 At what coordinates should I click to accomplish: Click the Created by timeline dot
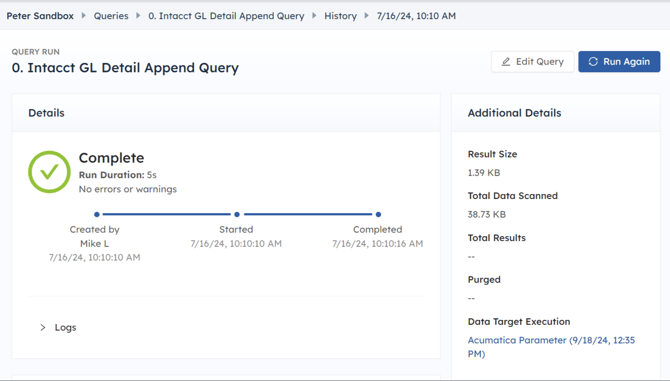(x=97, y=214)
